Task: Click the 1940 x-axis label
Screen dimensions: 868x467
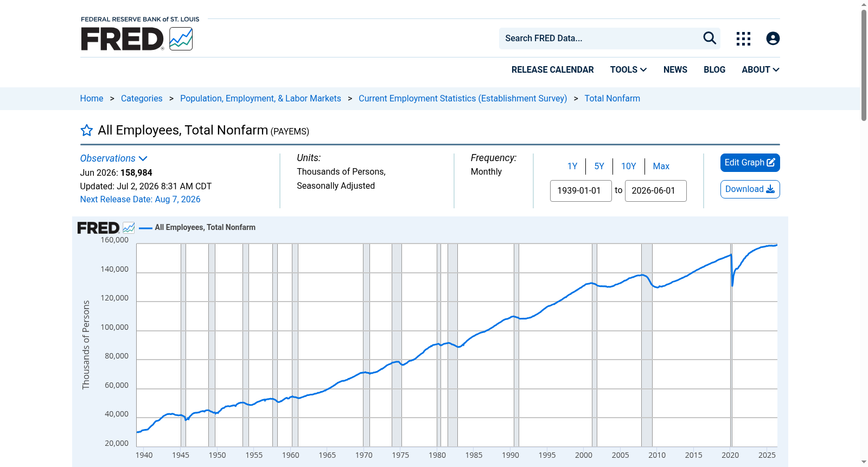Action: pos(144,455)
